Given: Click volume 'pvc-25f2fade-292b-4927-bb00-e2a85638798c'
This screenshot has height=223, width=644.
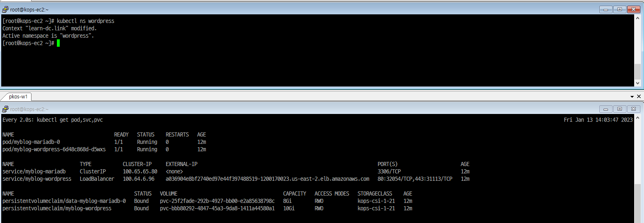Looking at the screenshot, I should click(217, 201).
